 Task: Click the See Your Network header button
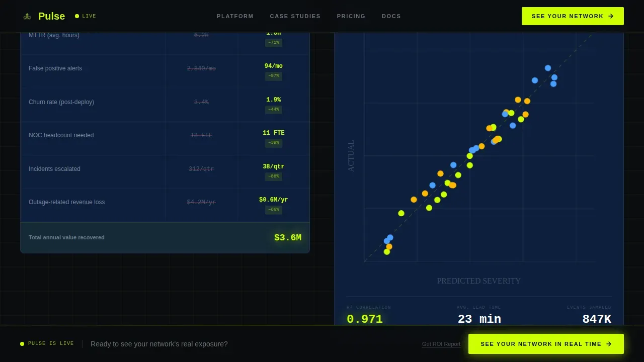tap(573, 16)
